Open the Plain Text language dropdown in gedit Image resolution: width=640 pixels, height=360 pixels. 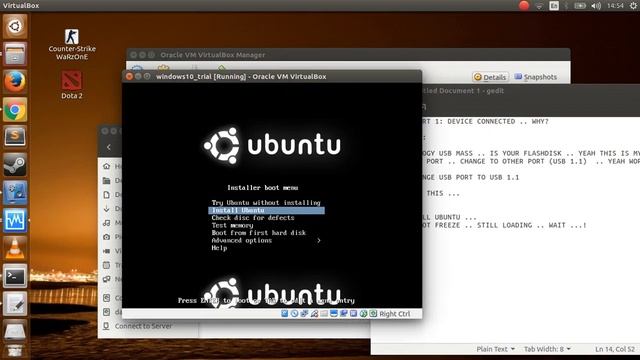click(x=496, y=349)
